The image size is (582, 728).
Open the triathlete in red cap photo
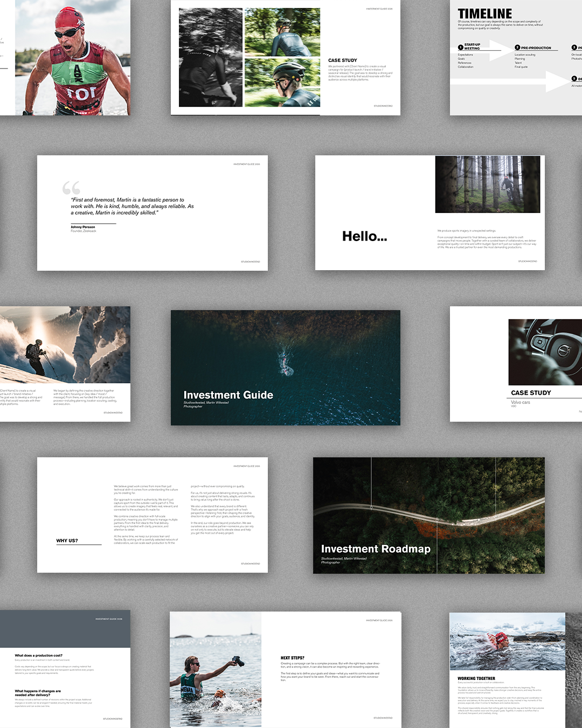pyautogui.click(x=72, y=57)
